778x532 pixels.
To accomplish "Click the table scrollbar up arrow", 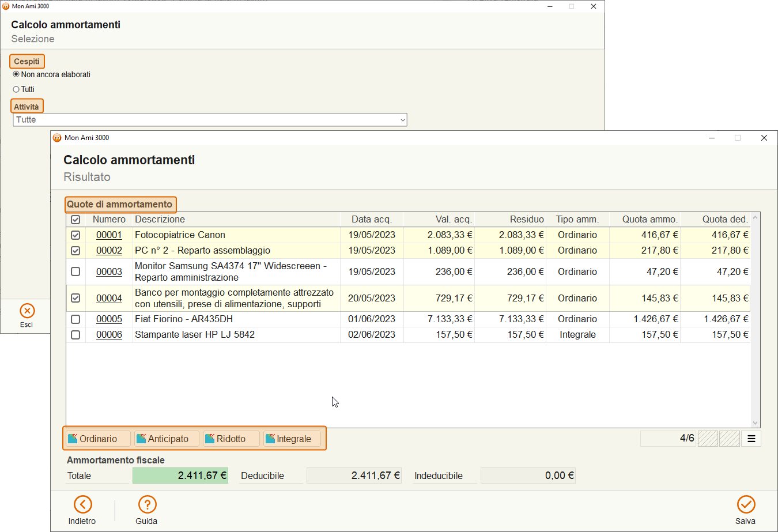I will (x=756, y=218).
